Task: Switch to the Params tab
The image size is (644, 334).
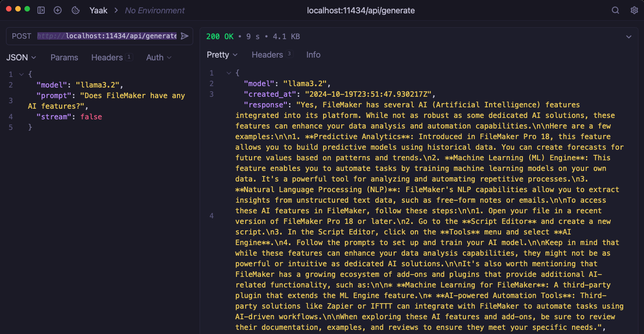Action: 64,58
